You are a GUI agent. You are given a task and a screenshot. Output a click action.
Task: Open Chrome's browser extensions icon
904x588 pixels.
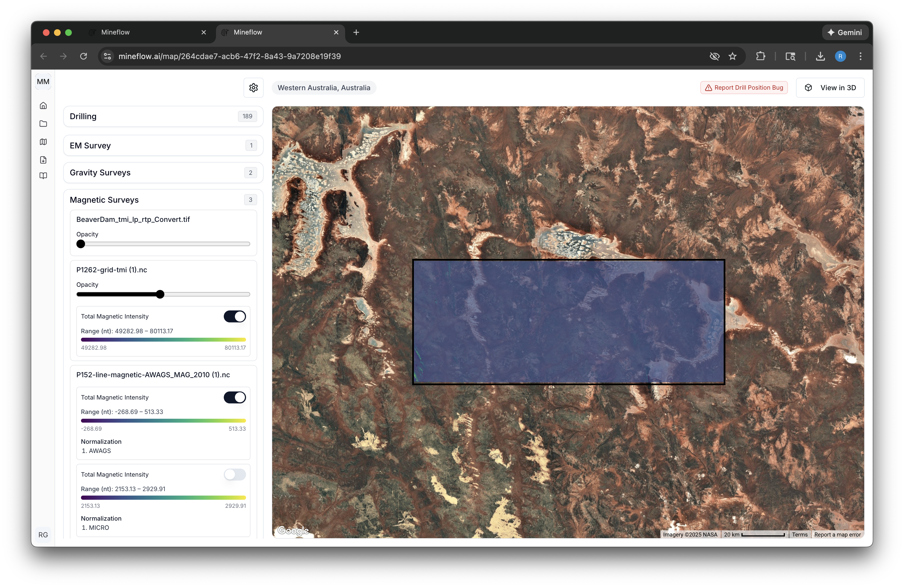coord(761,56)
